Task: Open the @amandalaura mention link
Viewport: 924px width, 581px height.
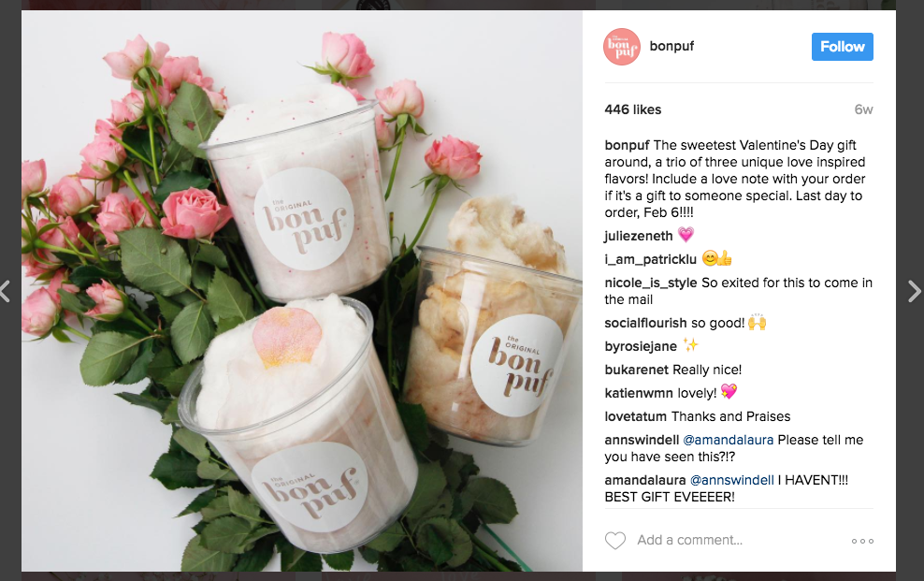Action: click(x=728, y=440)
